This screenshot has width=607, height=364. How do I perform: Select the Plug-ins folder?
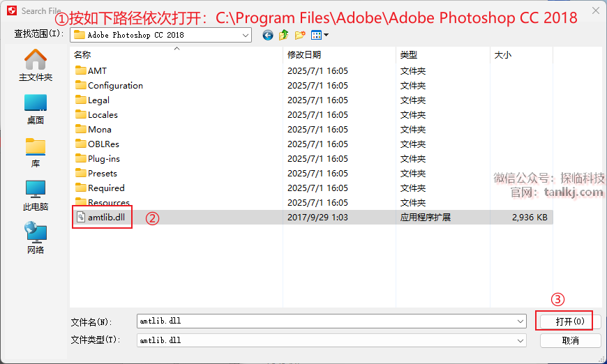[98, 158]
